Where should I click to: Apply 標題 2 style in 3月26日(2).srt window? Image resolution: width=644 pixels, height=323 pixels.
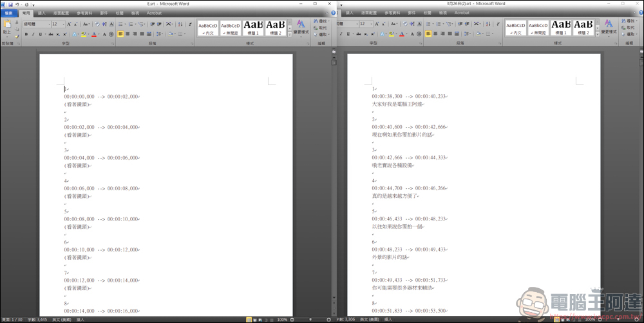click(583, 28)
